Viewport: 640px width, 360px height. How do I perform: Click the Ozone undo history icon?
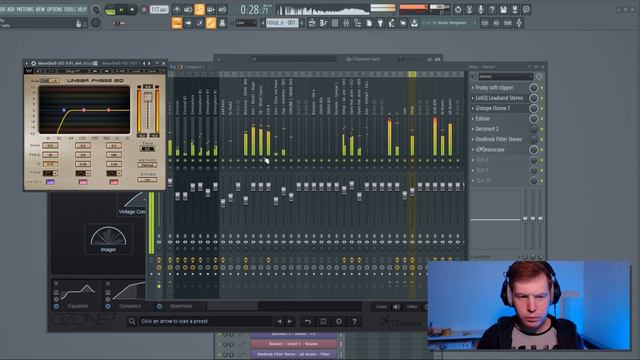point(307,322)
